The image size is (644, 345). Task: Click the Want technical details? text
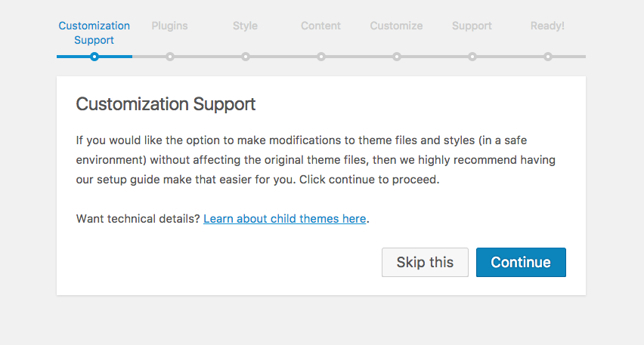[x=138, y=219]
